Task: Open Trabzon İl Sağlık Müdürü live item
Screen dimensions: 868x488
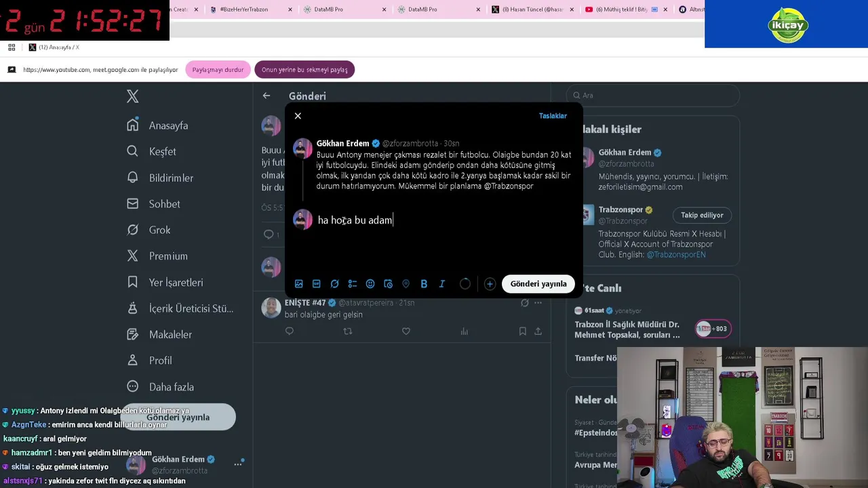Action: pos(627,329)
